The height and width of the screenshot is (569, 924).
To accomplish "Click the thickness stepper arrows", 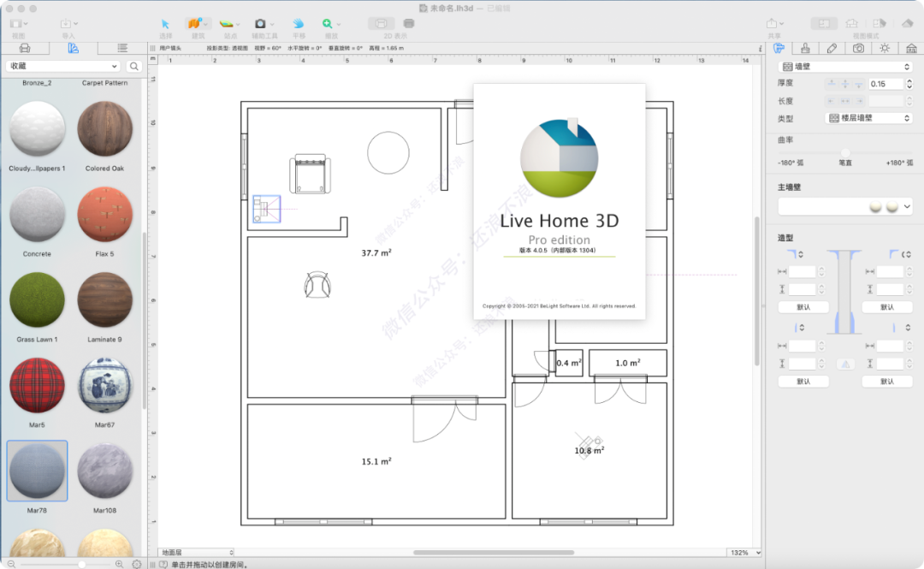I will click(909, 84).
